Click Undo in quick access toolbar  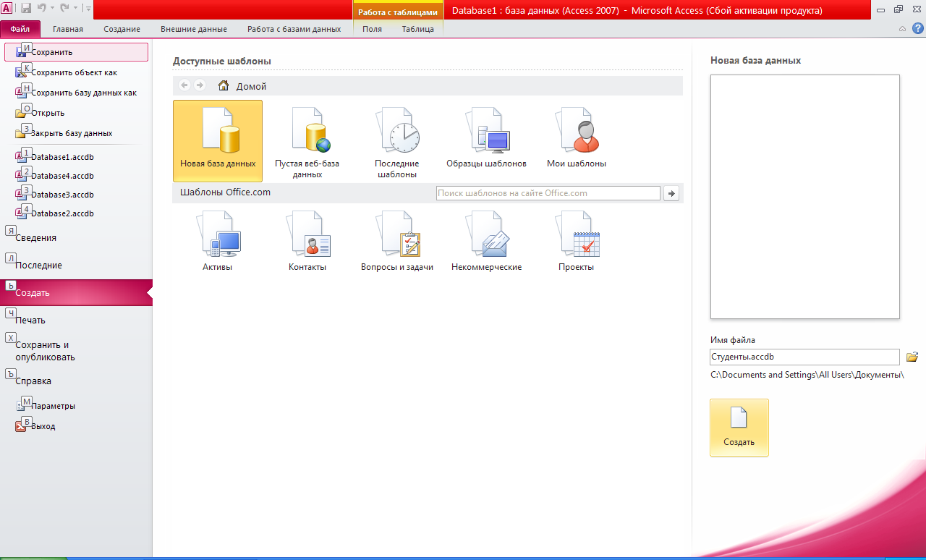click(43, 9)
